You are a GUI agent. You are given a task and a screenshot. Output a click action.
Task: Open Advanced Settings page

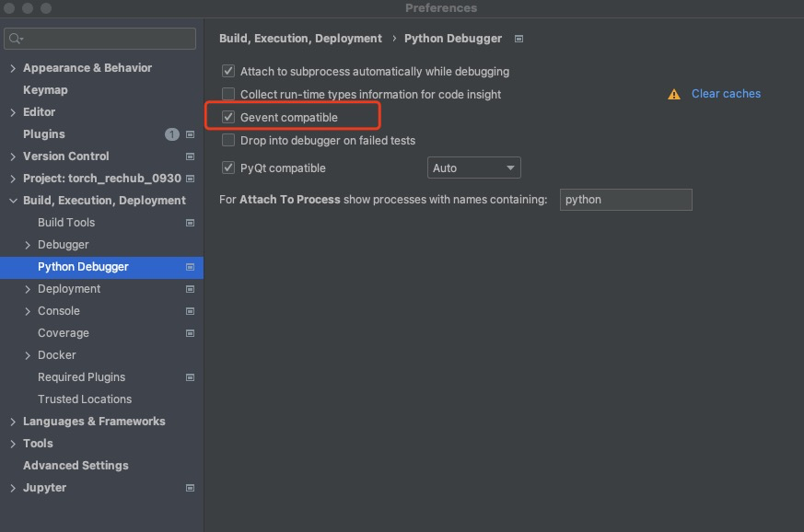(x=76, y=466)
